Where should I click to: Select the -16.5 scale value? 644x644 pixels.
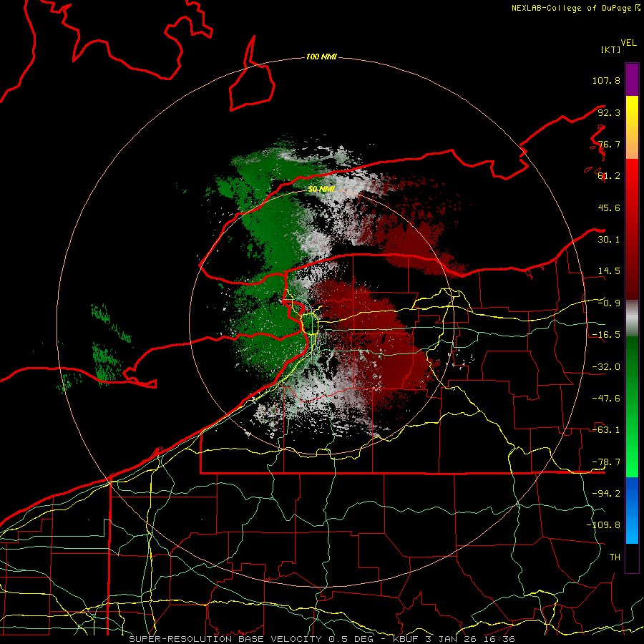click(x=606, y=335)
